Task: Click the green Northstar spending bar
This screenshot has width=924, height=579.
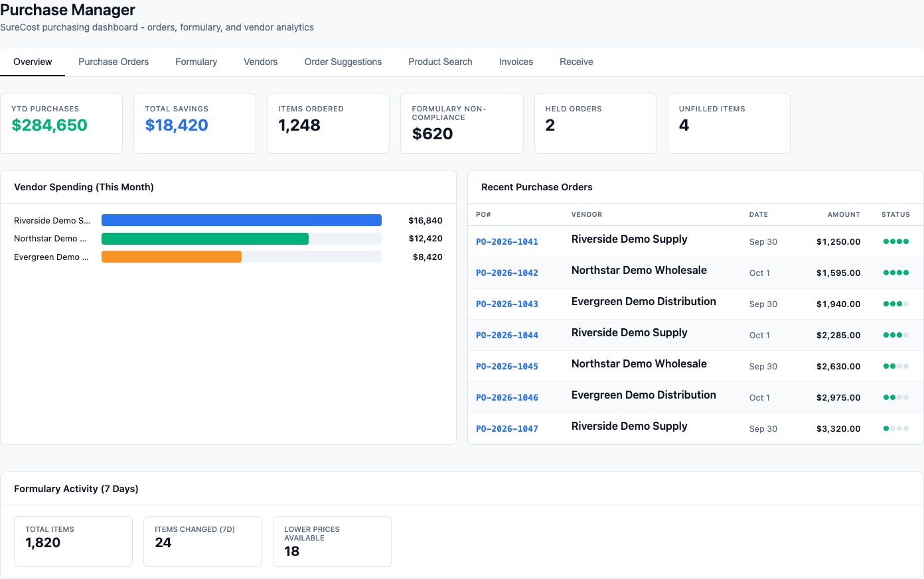Action: 205,239
